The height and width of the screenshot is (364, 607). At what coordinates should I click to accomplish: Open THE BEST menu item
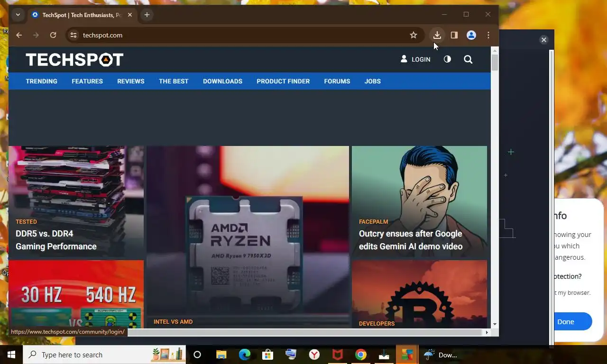(x=174, y=81)
